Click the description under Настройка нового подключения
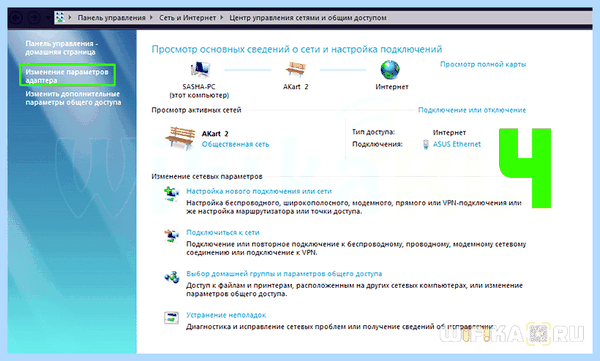The width and height of the screenshot is (600, 361). tap(354, 207)
